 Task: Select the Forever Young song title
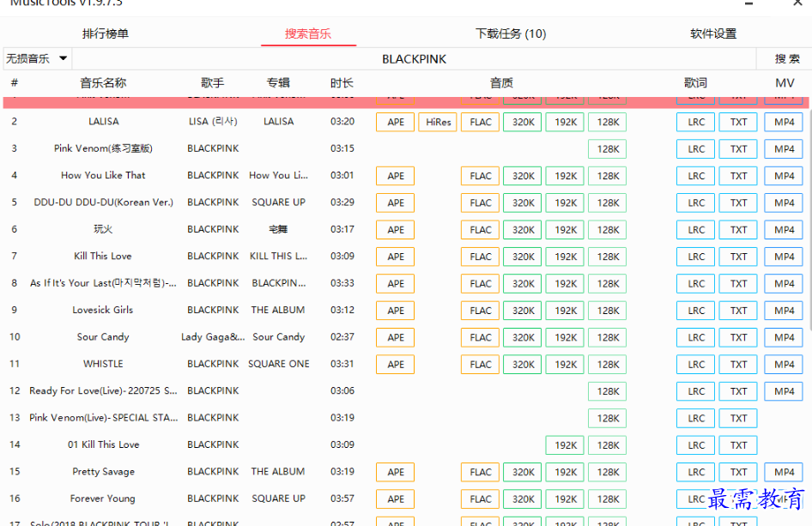[102, 499]
